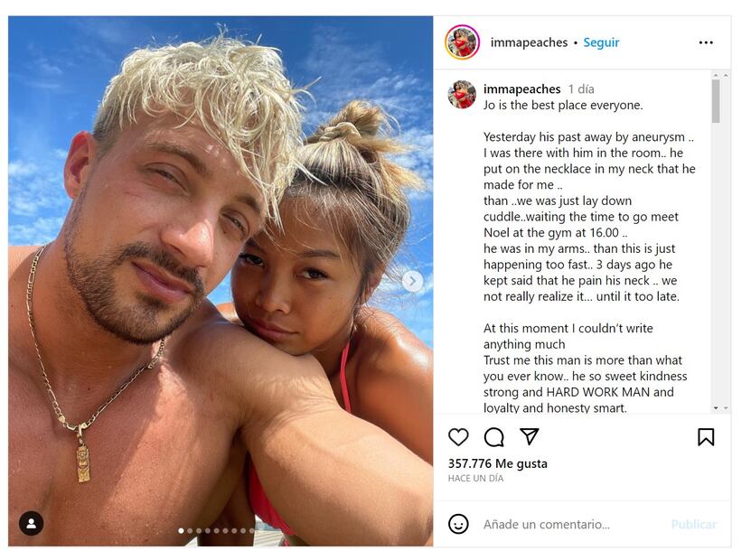
Task: Go to the next photo with the arrow
Action: point(412,281)
